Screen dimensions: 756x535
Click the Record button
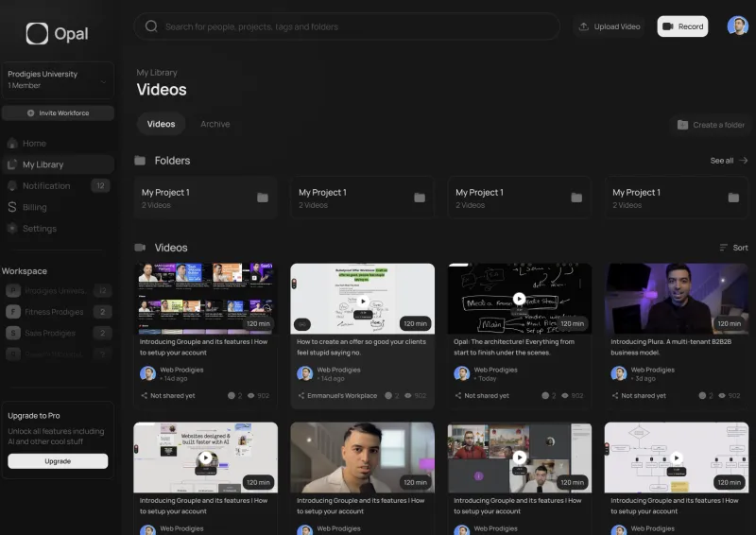click(x=682, y=26)
